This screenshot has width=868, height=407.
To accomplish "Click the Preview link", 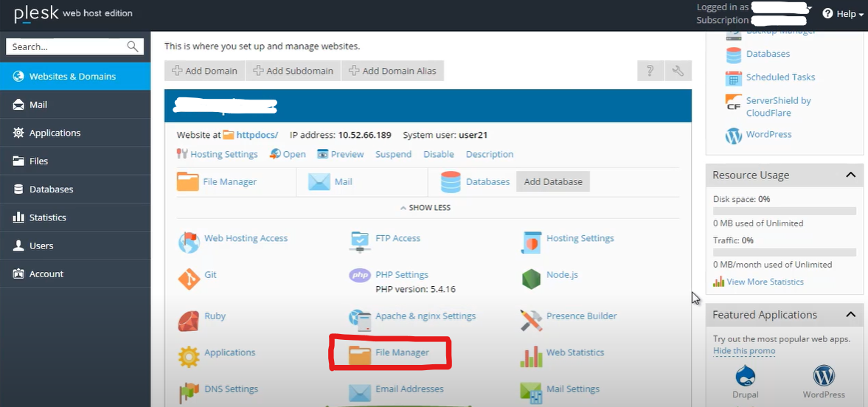I will coord(347,154).
